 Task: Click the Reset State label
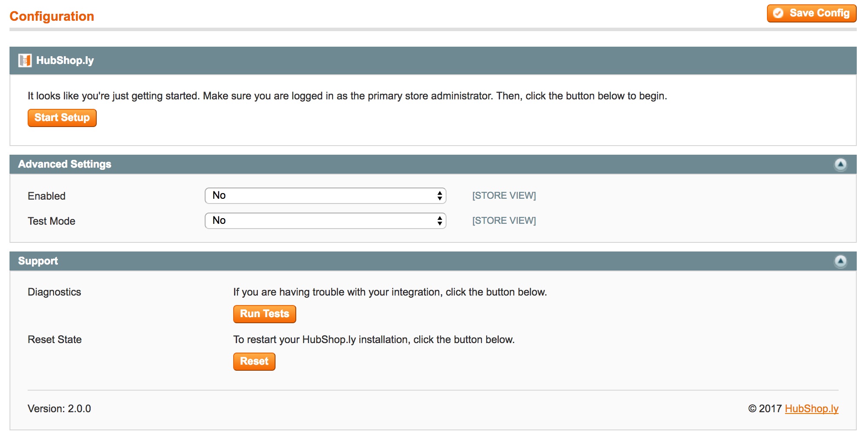(x=55, y=340)
